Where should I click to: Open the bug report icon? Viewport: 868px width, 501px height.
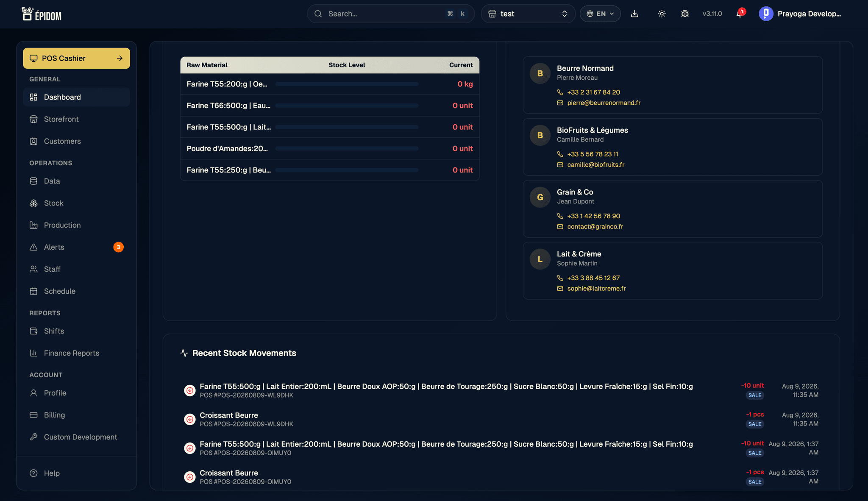[x=685, y=14]
